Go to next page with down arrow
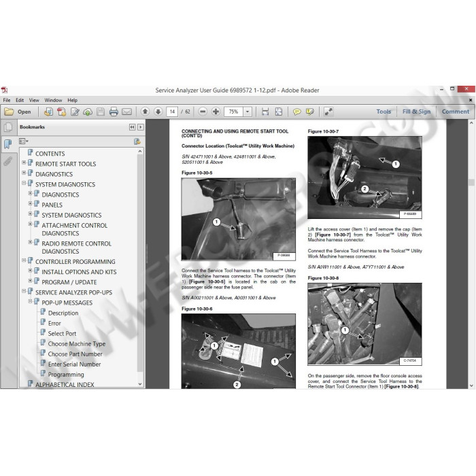This screenshot has height=476, width=476. 158,112
